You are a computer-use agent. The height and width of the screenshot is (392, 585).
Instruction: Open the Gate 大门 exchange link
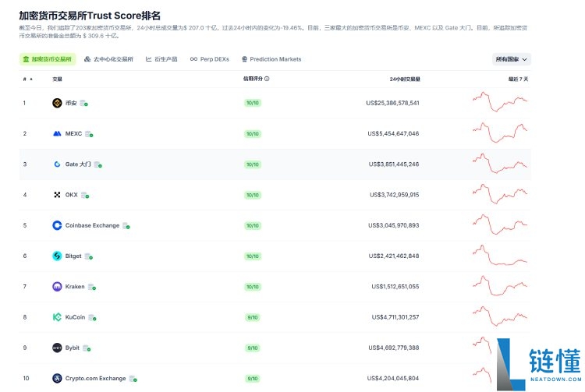point(78,164)
